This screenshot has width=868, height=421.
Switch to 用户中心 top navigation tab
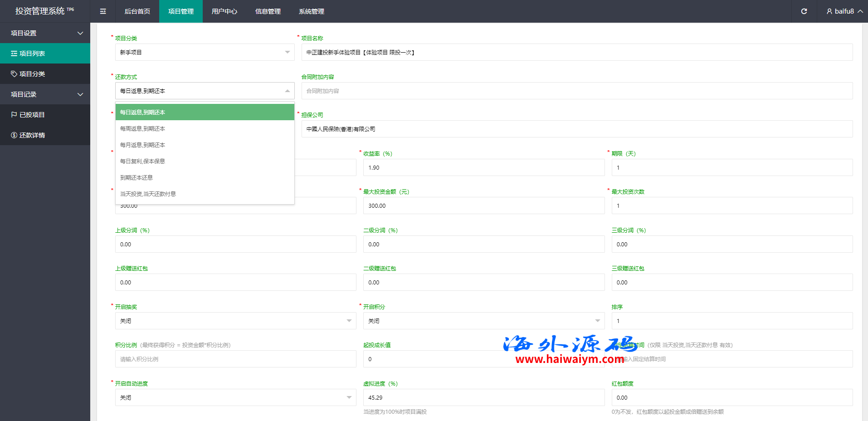tap(224, 11)
